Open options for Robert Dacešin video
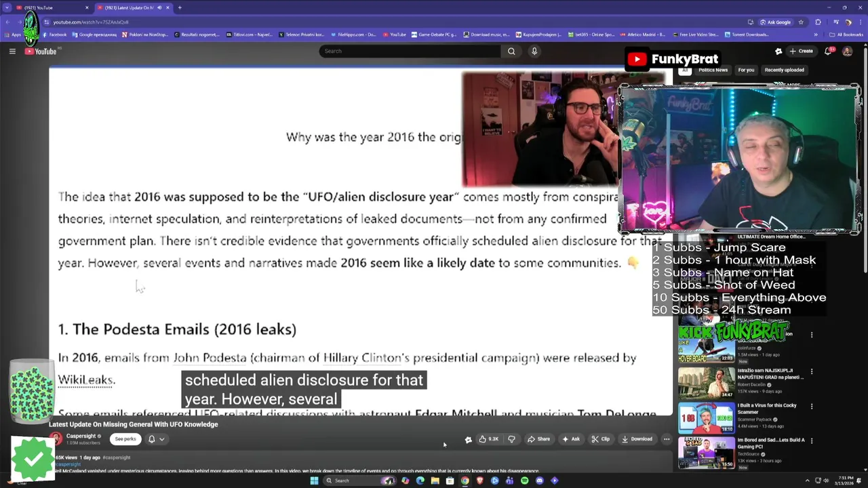The height and width of the screenshot is (488, 868). 812,371
